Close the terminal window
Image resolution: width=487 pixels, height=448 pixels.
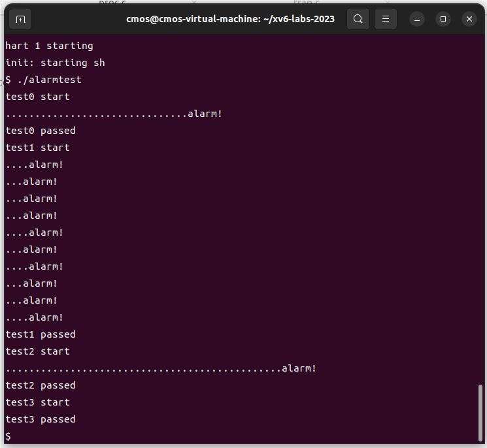pyautogui.click(x=469, y=19)
